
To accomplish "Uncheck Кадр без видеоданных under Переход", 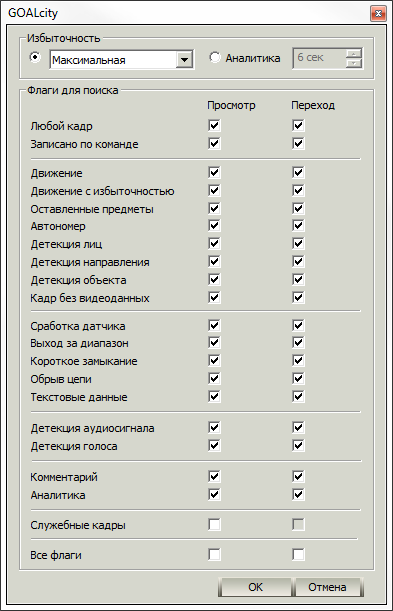I will tap(298, 297).
